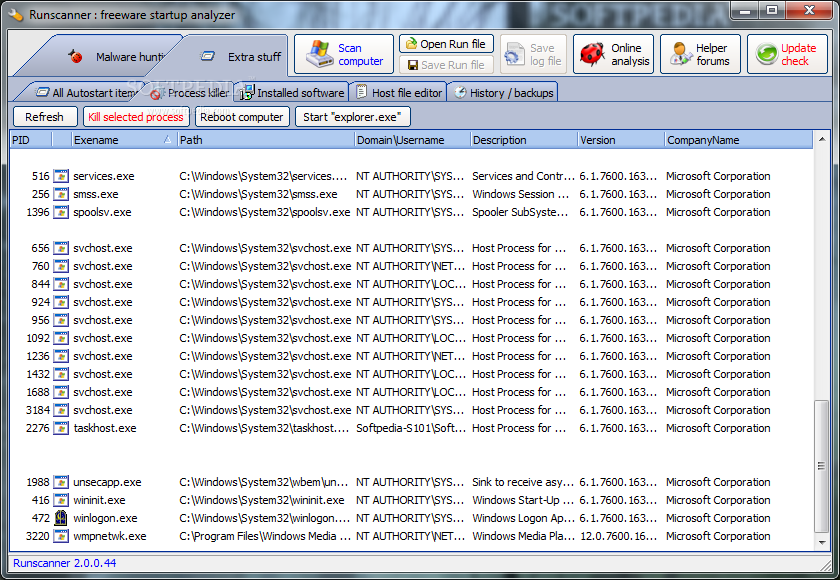Click Kill selected process

pos(136,117)
